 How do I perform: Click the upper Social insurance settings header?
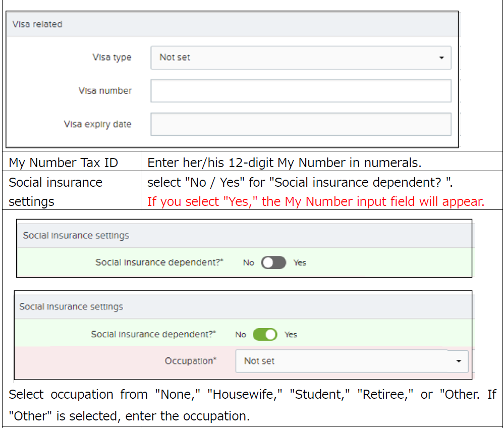coord(244,235)
